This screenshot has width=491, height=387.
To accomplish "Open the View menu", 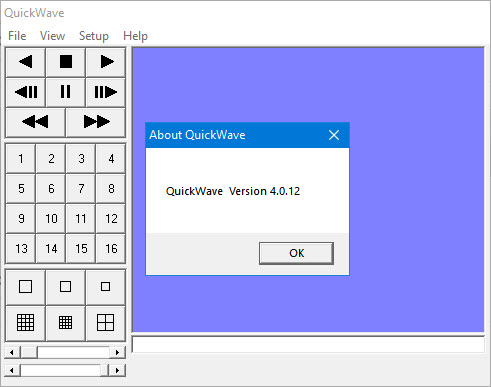I will (x=52, y=36).
